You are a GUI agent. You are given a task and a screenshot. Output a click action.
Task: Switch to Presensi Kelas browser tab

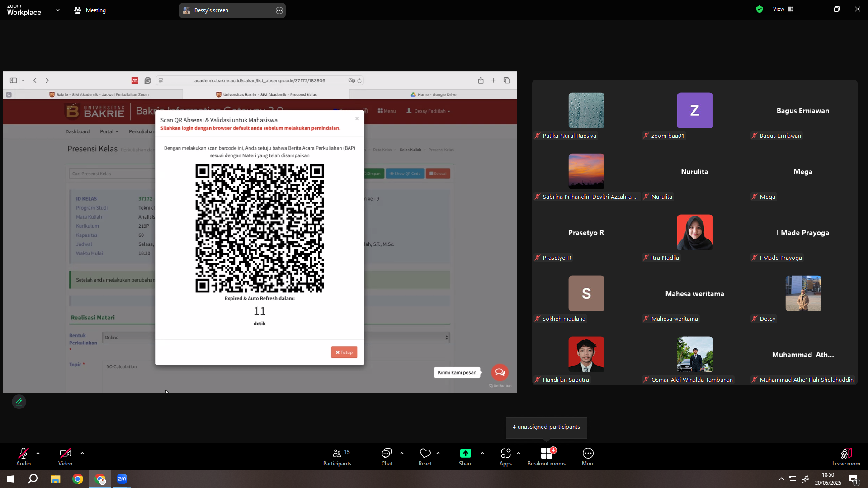[266, 95]
